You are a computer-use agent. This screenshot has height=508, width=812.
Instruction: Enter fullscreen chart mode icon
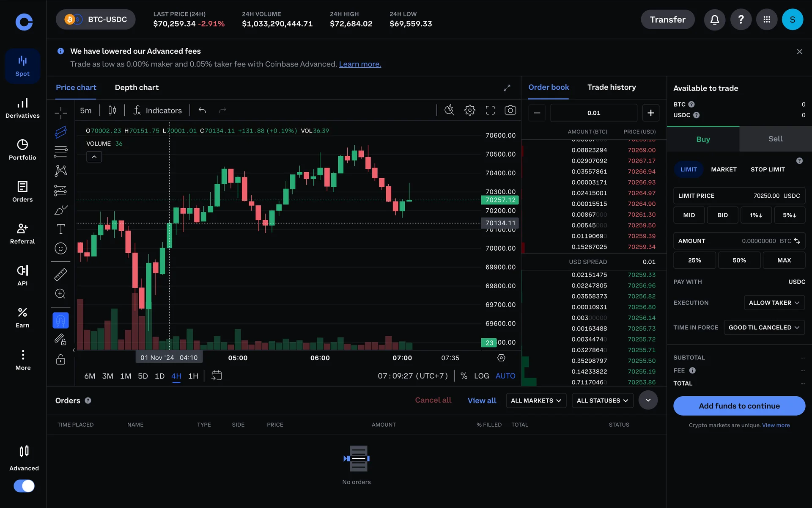(x=490, y=110)
